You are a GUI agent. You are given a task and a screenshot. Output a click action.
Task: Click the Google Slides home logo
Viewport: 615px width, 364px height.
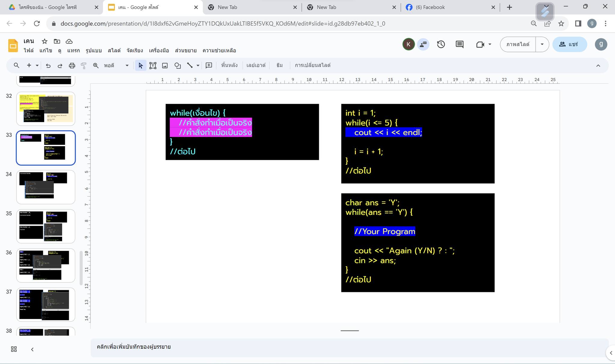(x=13, y=46)
